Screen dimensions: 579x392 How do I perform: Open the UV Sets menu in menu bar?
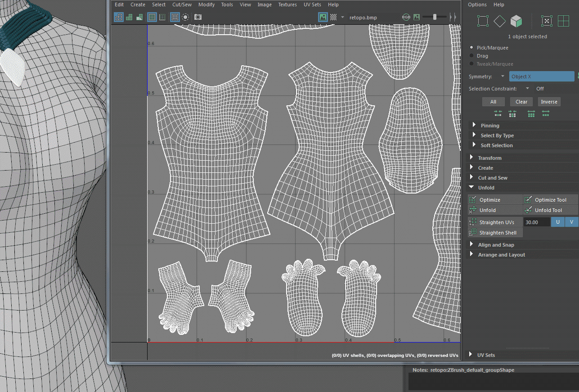[x=312, y=5]
